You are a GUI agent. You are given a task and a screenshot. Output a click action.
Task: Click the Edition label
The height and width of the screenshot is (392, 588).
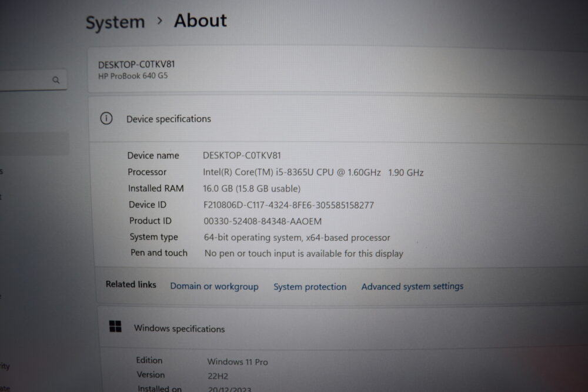coord(149,360)
